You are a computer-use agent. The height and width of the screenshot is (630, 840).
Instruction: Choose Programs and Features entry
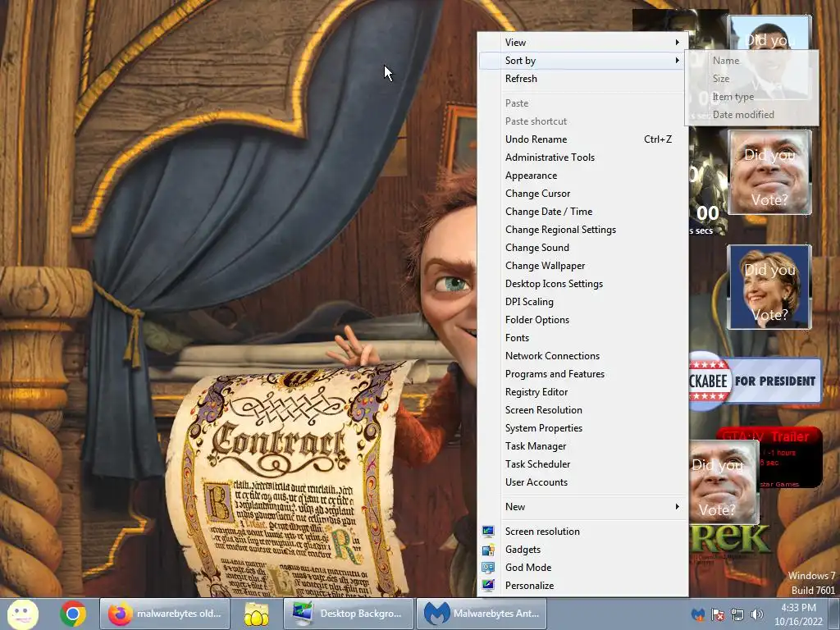582,374
